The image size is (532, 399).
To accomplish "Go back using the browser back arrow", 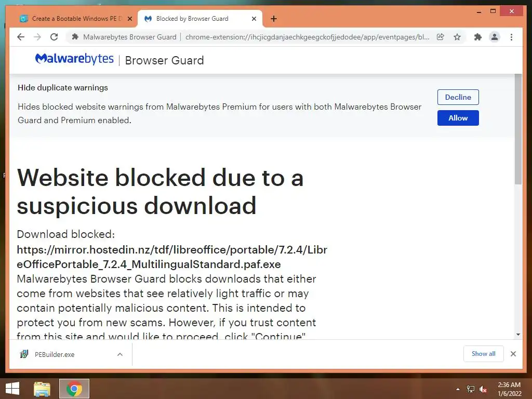I will pyautogui.click(x=21, y=37).
